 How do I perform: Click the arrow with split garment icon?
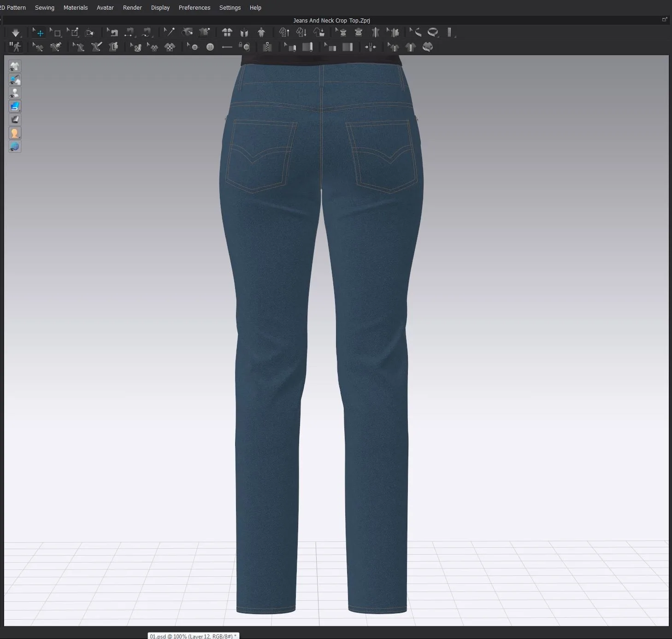(x=393, y=32)
